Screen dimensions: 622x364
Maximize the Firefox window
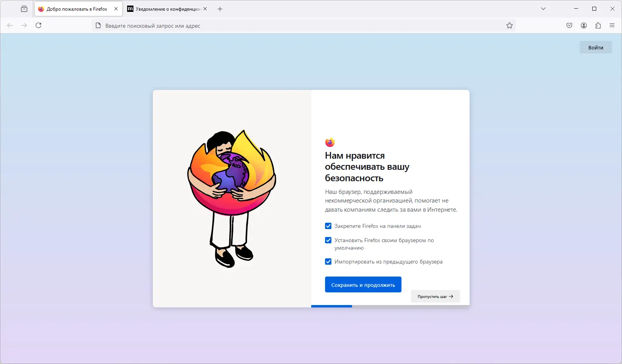click(594, 9)
